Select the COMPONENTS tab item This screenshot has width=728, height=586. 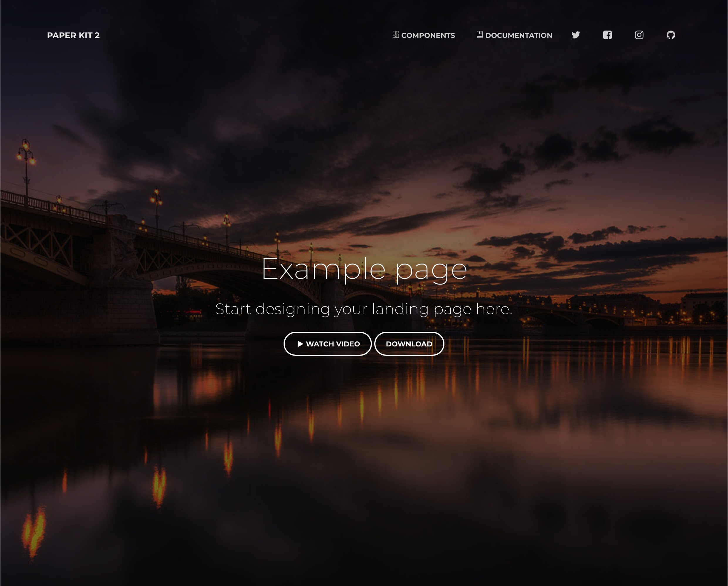pos(424,35)
